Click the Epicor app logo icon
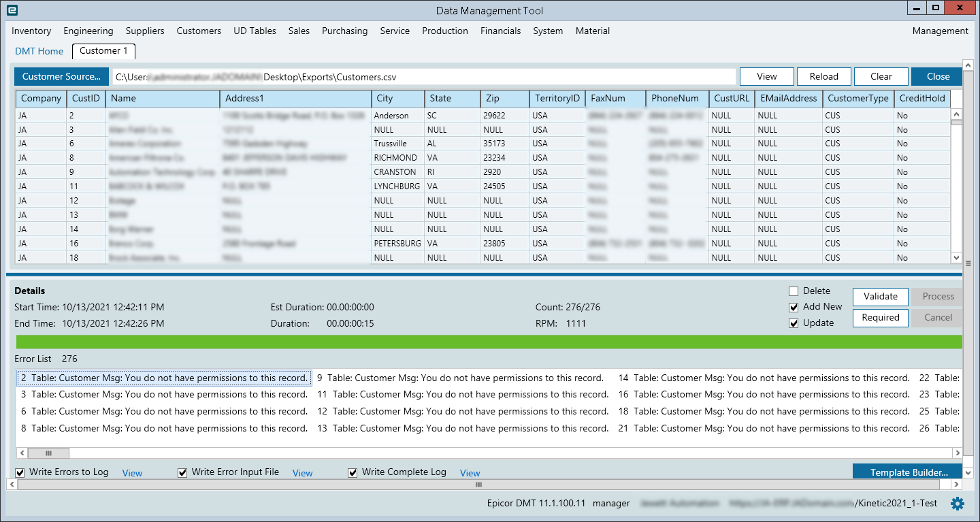Image resolution: width=980 pixels, height=522 pixels. tap(12, 10)
